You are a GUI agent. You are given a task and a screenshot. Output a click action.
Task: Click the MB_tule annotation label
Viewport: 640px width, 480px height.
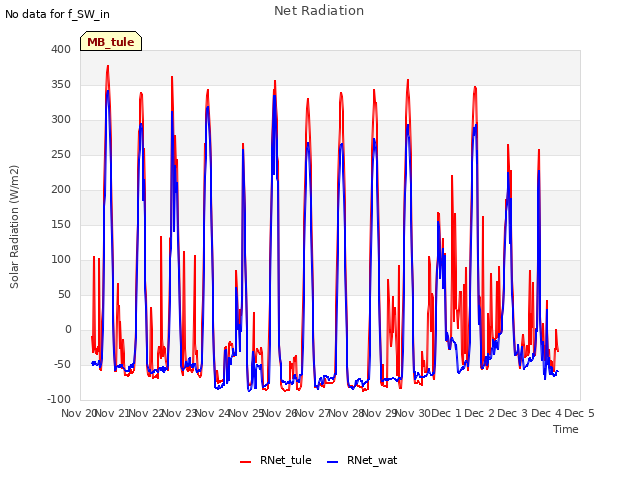pos(111,42)
